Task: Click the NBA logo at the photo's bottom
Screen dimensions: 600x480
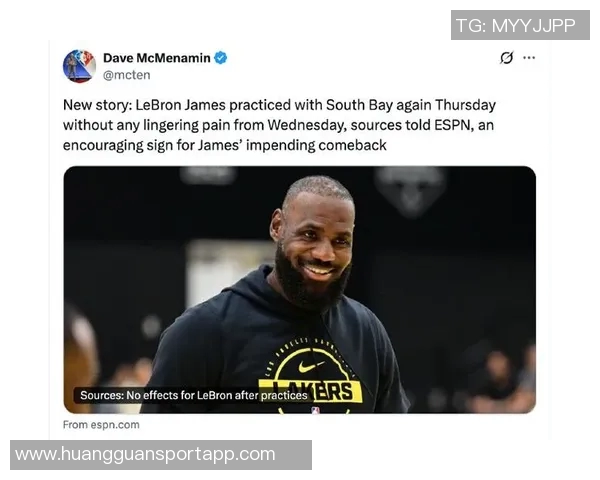Action: (315, 410)
